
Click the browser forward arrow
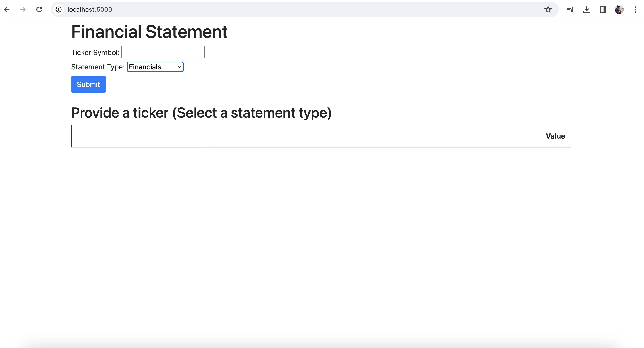click(x=23, y=9)
